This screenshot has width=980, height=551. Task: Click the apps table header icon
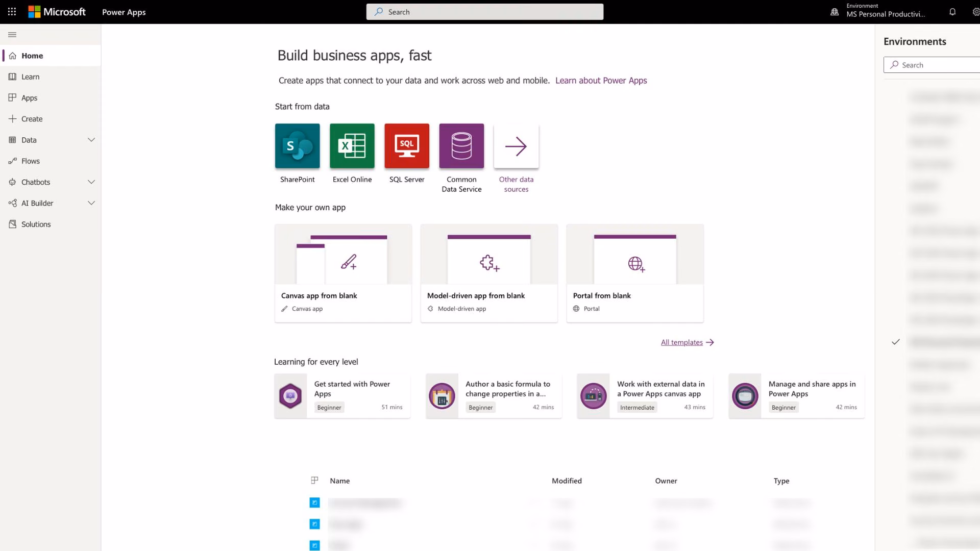tap(314, 480)
